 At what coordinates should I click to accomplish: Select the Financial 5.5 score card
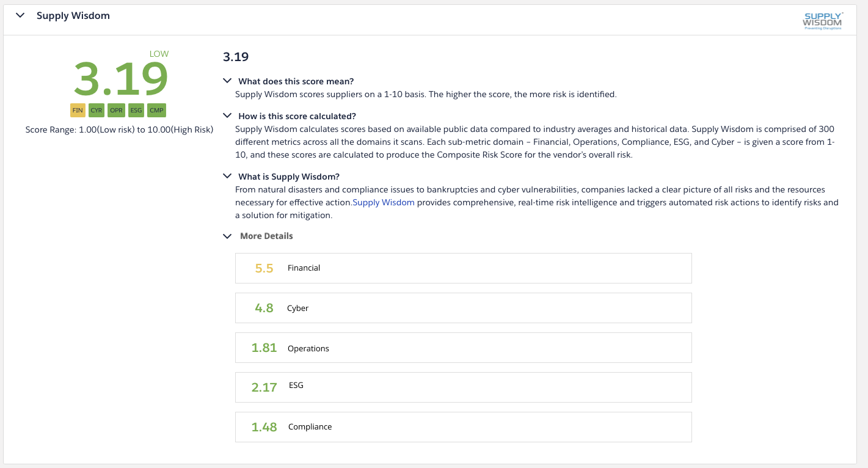463,268
